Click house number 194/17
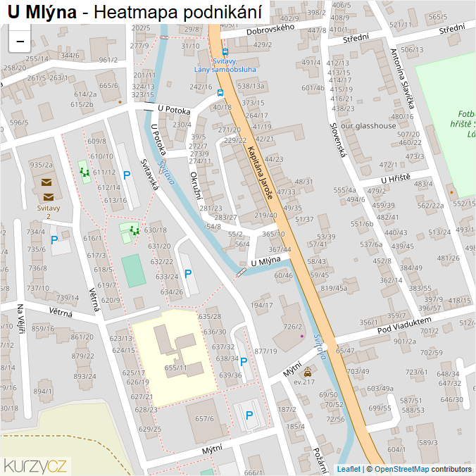Screen dimensions: 476x476 [x=261, y=305]
